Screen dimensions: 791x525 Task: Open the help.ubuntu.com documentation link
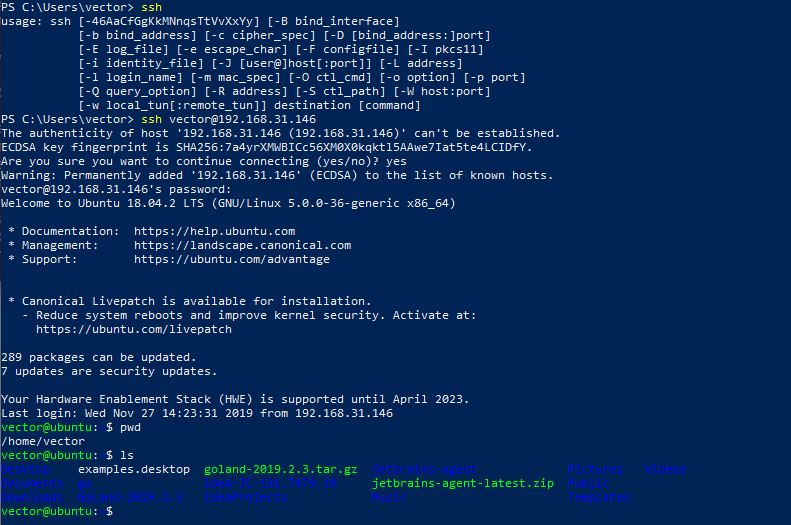coord(214,231)
